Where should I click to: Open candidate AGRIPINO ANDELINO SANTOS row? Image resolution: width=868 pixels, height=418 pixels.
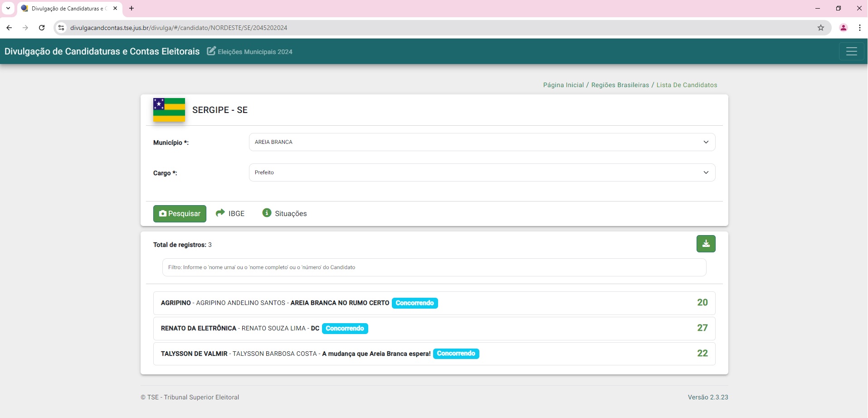pyautogui.click(x=434, y=303)
